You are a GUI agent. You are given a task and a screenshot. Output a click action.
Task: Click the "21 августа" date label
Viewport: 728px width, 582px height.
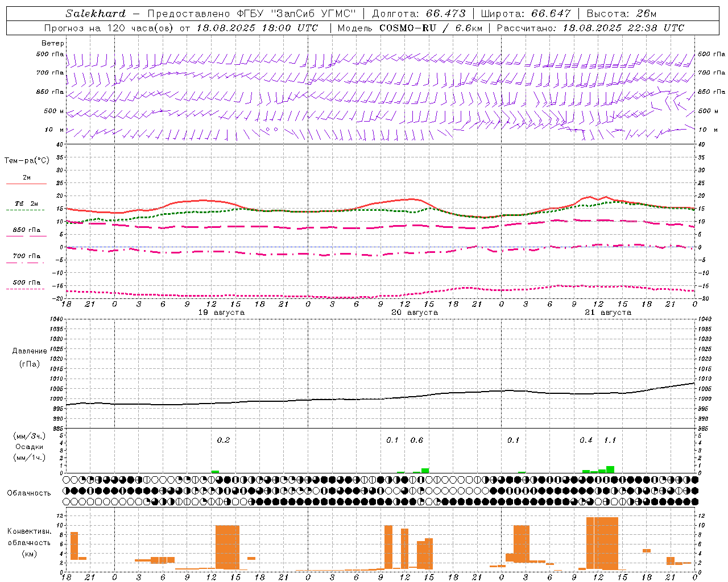point(608,312)
